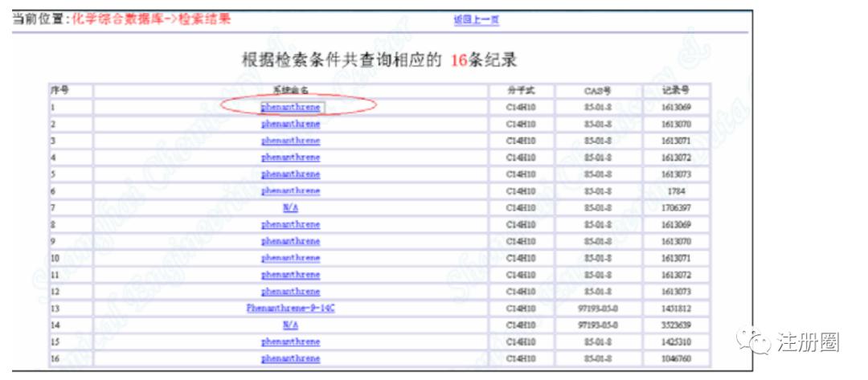868x380 pixels.
Task: Select record number 1425310
Action: click(x=676, y=341)
